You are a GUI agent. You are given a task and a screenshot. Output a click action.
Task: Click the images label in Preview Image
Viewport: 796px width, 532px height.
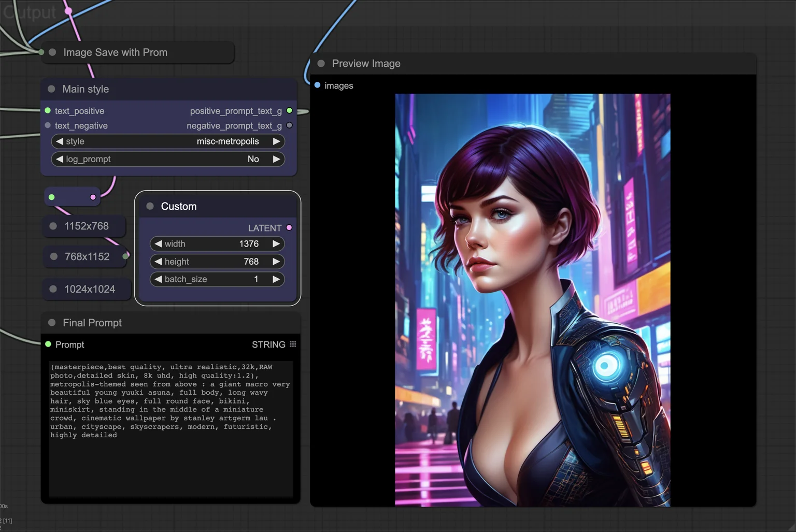pos(339,85)
